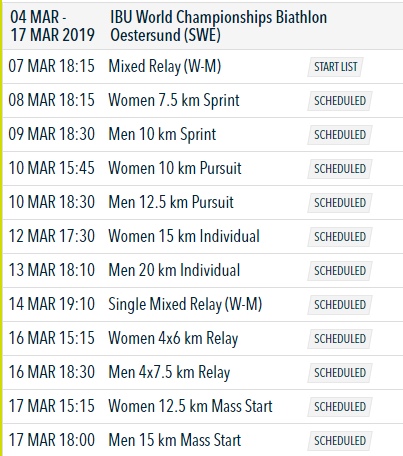Select the Mixed Relay (W-M) event name
403x456 pixels.
pyautogui.click(x=165, y=66)
